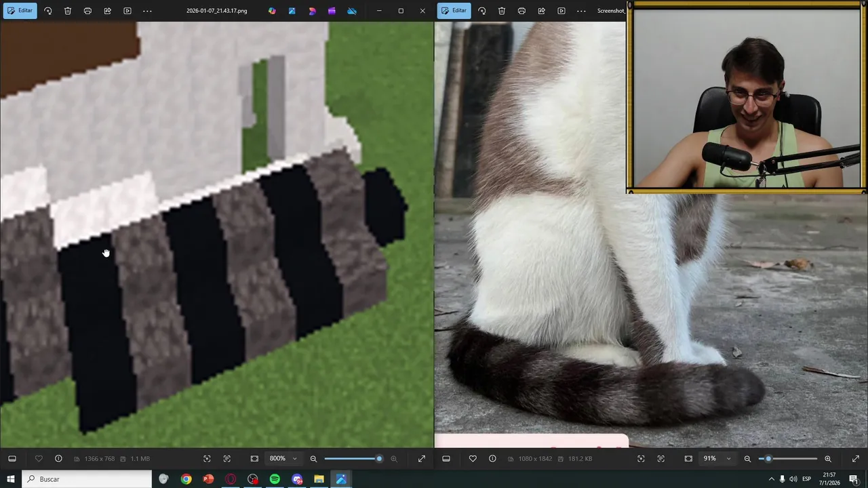Viewport: 868px width, 488px height.
Task: Open clock showing 21:57
Action: [x=831, y=479]
